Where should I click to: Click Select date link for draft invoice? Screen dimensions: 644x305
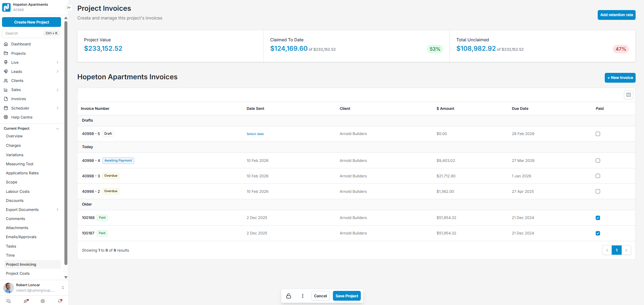point(255,134)
